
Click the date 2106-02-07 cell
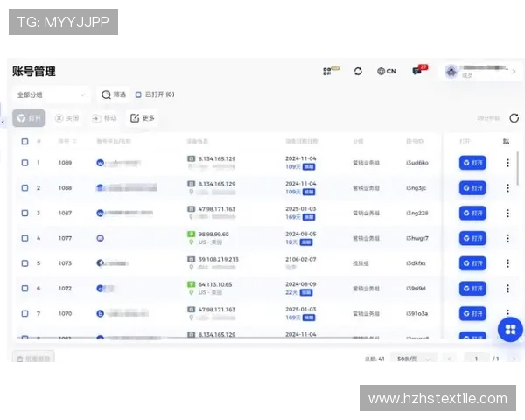pyautogui.click(x=301, y=259)
